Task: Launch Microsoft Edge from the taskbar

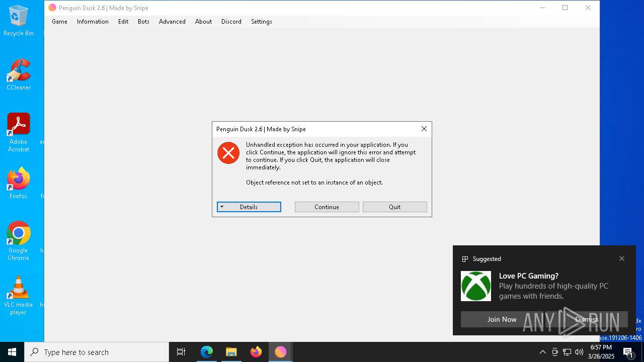Action: click(207, 352)
